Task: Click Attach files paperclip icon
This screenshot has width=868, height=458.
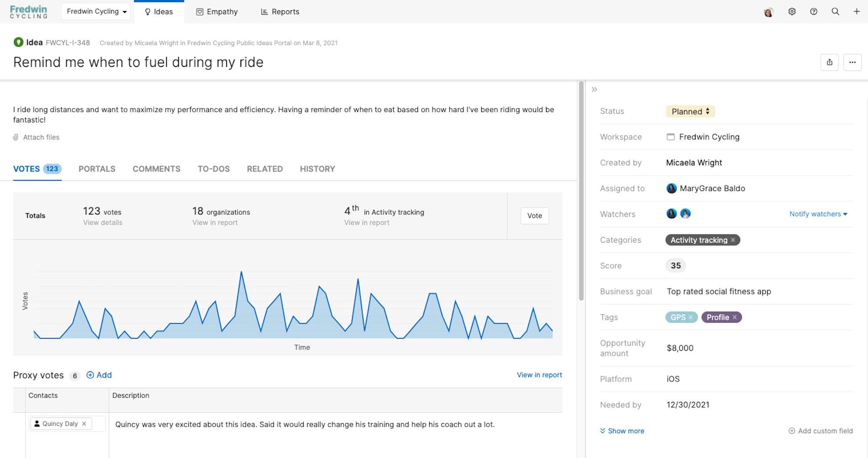Action: (x=16, y=137)
